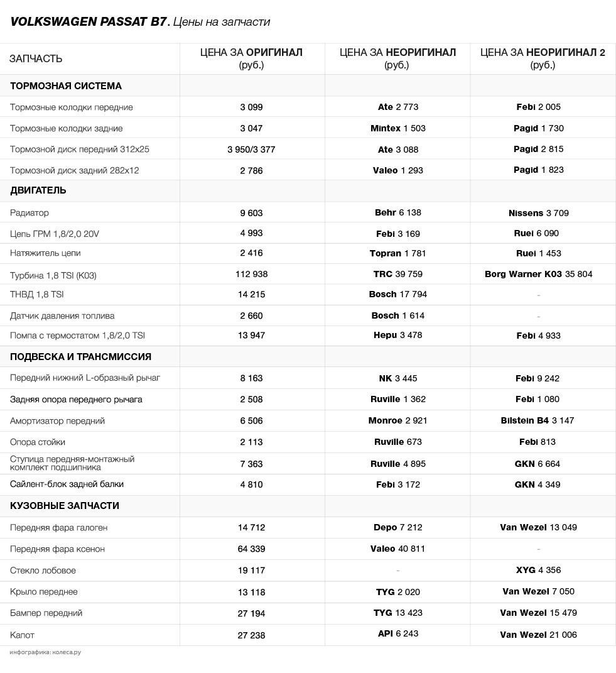Select Тормозные колодки передние row label
The image size is (616, 673).
tap(71, 107)
